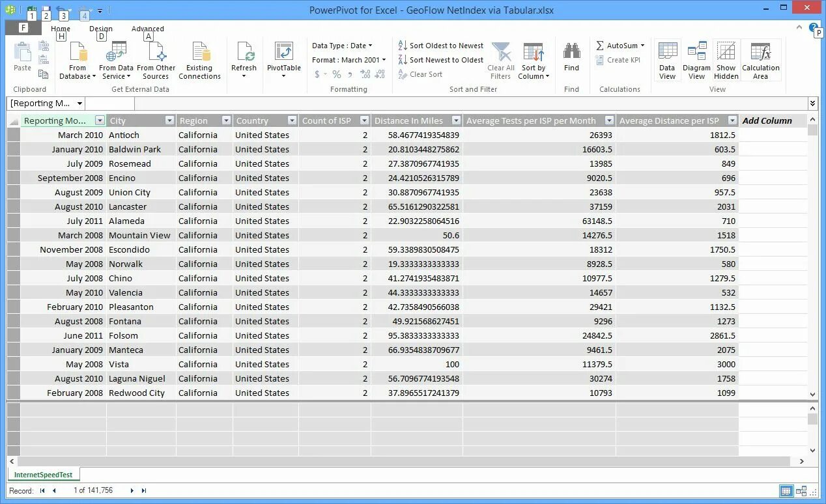Open Existing Connections

tap(200, 59)
